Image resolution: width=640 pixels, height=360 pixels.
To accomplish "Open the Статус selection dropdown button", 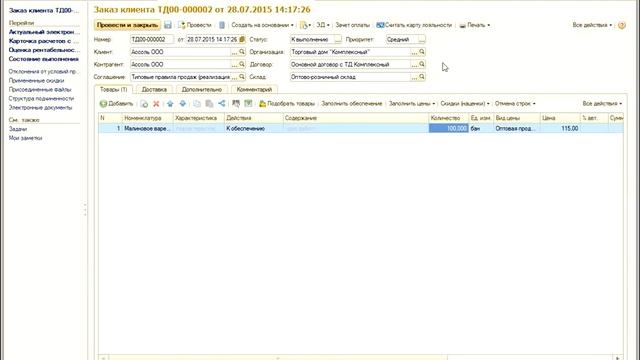I will [x=338, y=40].
